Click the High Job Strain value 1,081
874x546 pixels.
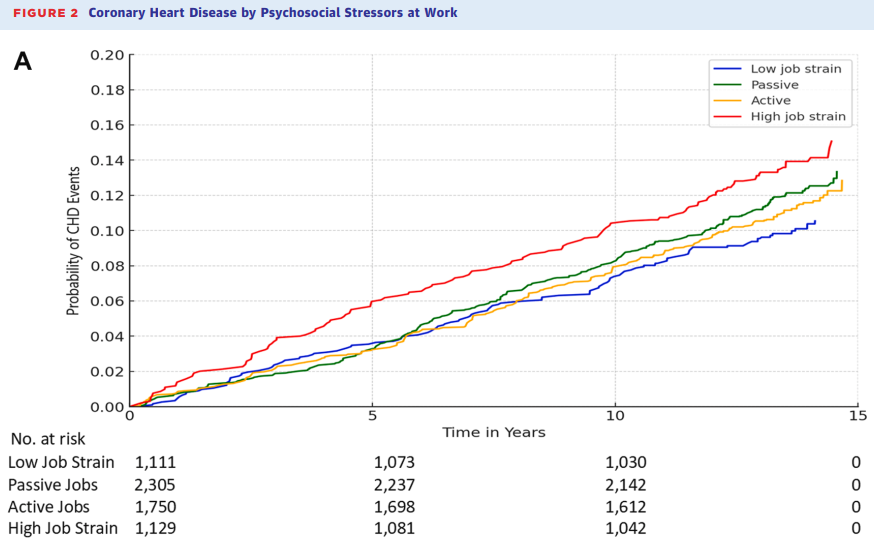coord(394,528)
